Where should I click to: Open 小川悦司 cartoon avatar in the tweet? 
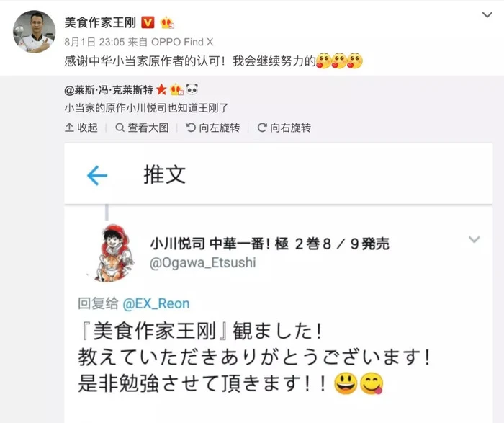(x=114, y=253)
